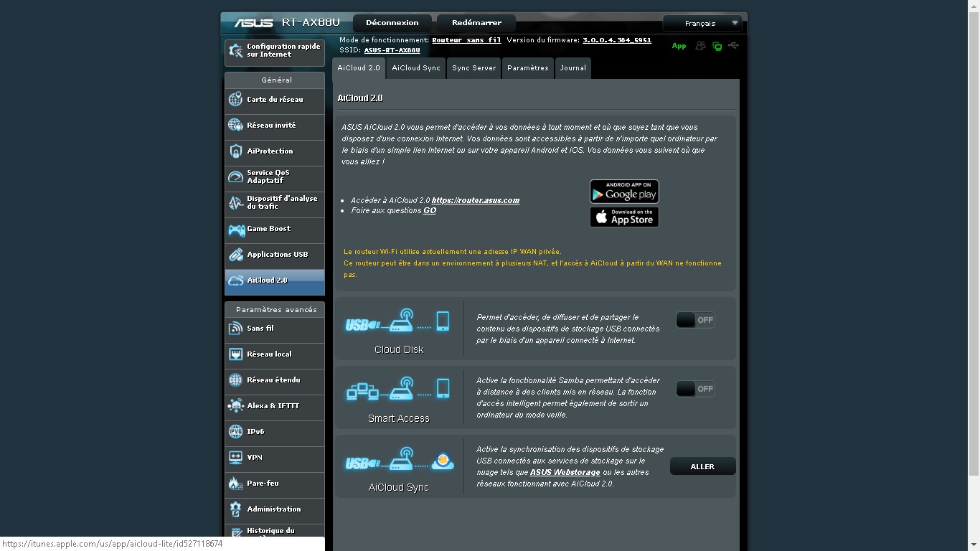Open Réseau invité via its icon
This screenshot has width=980, height=551.
point(235,126)
